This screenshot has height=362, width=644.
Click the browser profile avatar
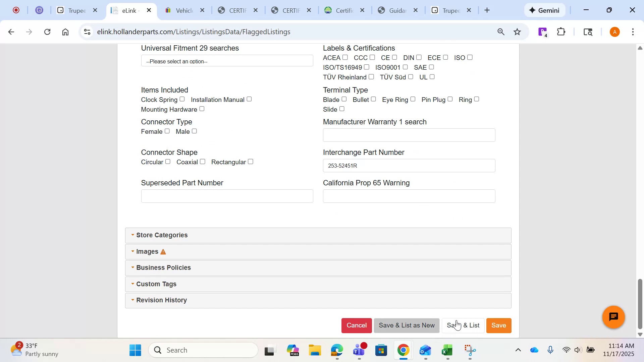click(614, 32)
